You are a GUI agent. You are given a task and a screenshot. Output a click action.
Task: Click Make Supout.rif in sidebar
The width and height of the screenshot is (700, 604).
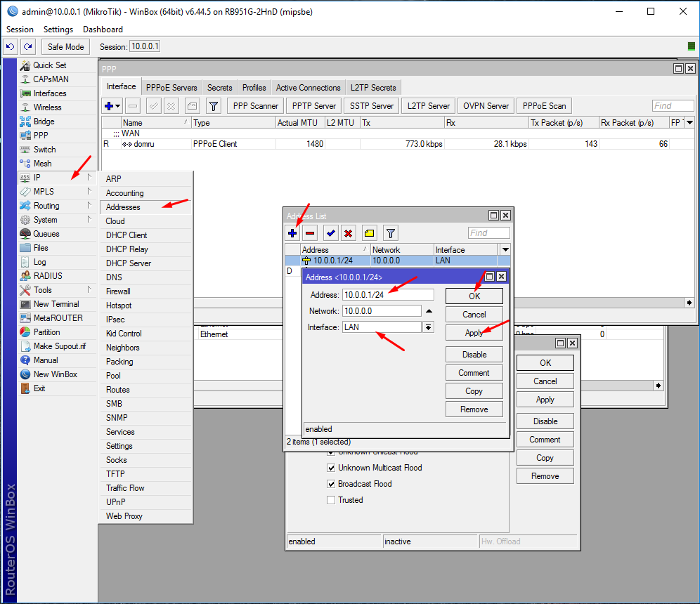[59, 346]
